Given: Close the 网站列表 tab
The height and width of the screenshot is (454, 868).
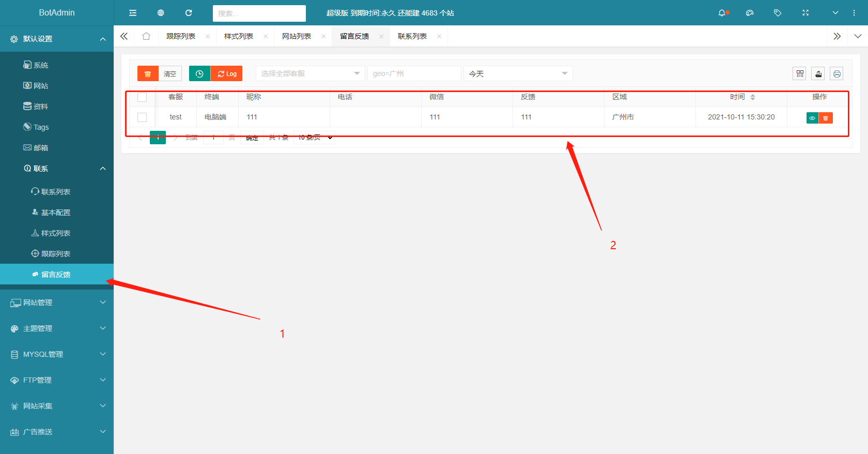Looking at the screenshot, I should click(x=323, y=36).
